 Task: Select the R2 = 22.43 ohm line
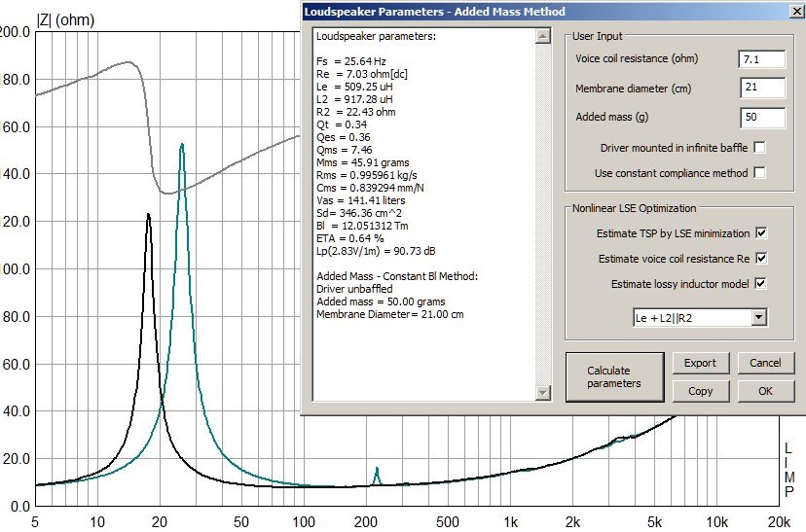(x=355, y=112)
